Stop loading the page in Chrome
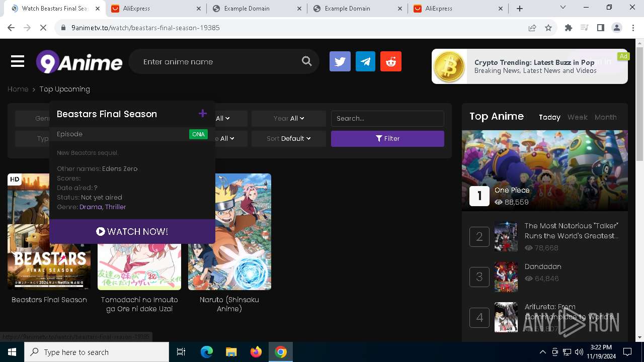 point(43,28)
